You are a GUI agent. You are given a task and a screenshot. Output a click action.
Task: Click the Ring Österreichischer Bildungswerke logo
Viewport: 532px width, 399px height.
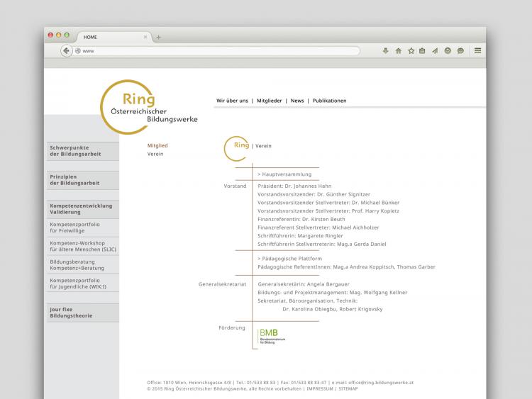pyautogui.click(x=149, y=107)
